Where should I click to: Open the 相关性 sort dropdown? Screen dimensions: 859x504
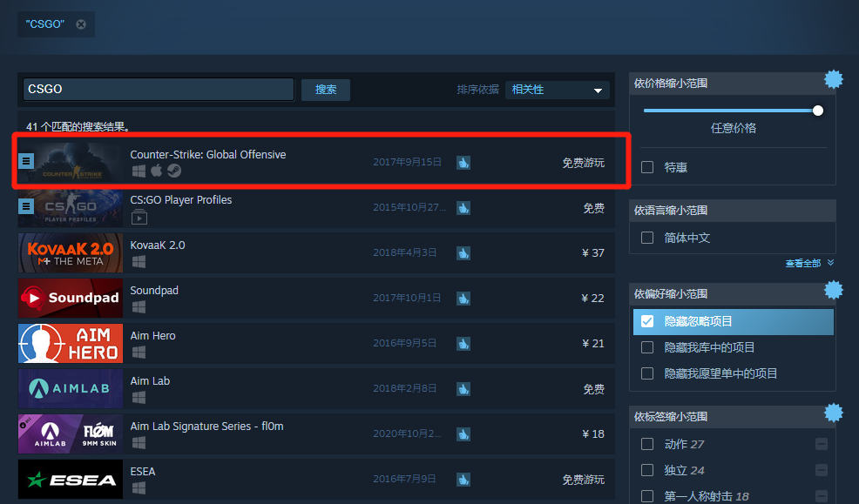(x=557, y=90)
